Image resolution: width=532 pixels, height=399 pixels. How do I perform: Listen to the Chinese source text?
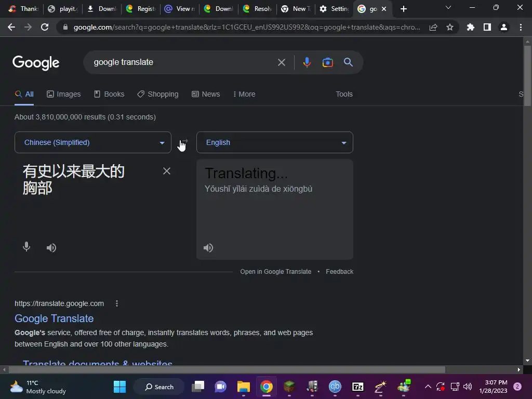(51, 248)
